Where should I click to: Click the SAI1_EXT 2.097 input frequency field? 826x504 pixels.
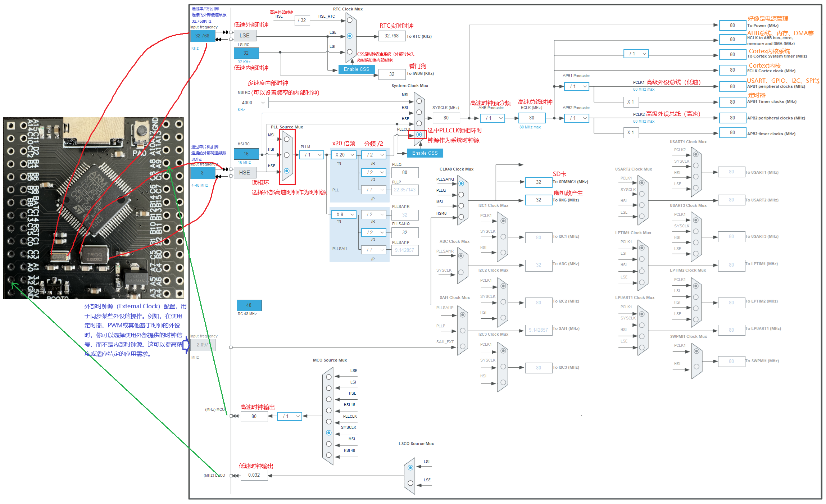pos(202,345)
